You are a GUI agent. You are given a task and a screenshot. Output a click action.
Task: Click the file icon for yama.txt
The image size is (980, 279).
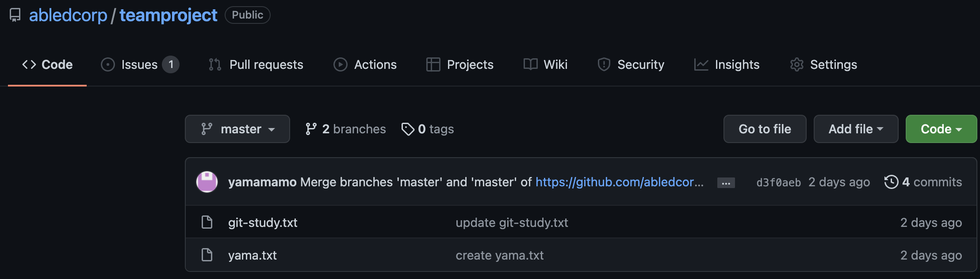[207, 255]
